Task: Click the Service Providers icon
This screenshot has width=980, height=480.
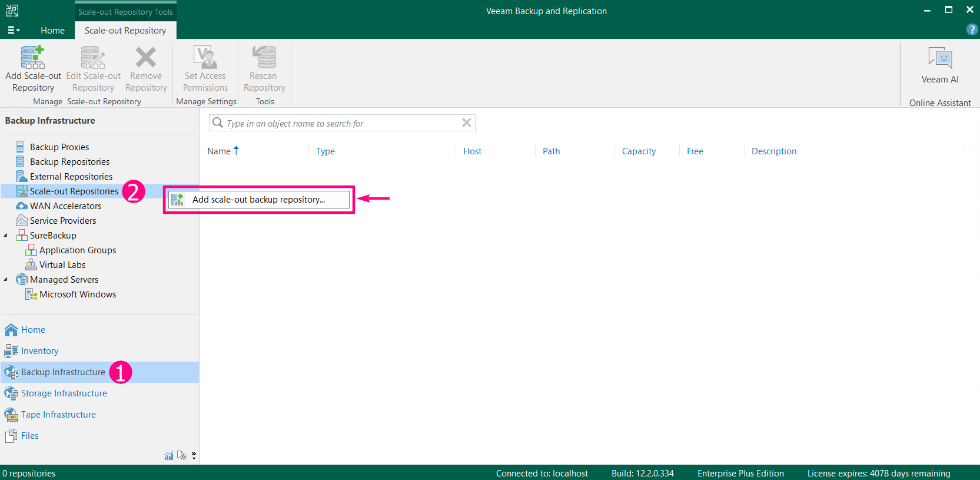Action: (x=22, y=220)
